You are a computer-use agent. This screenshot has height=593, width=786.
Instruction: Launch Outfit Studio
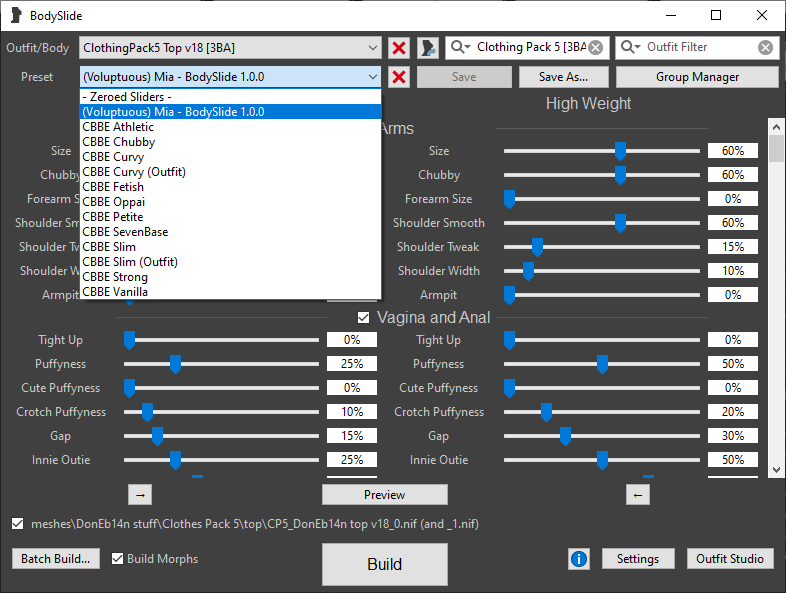pyautogui.click(x=730, y=559)
